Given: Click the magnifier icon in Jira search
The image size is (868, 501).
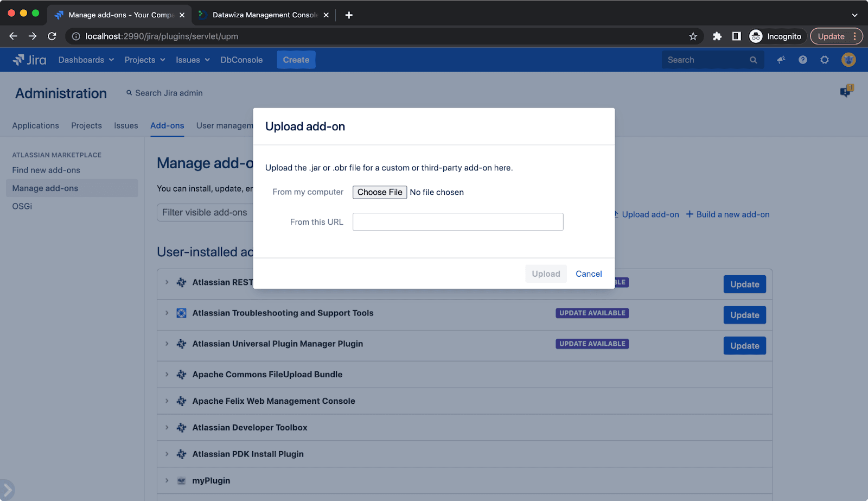Looking at the screenshot, I should click(754, 60).
